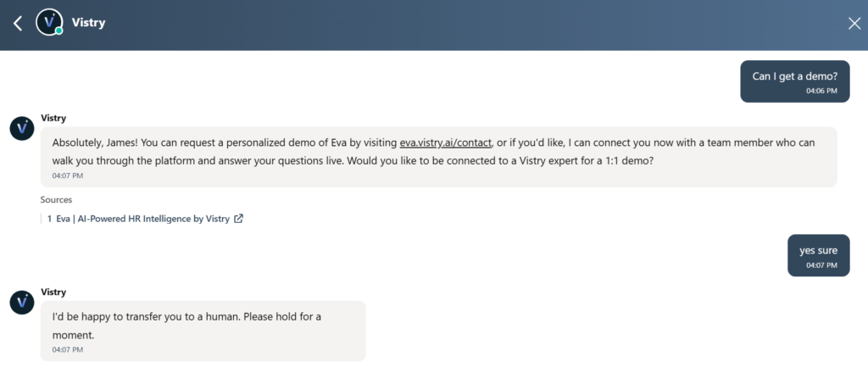This screenshot has width=868, height=368.
Task: Click the Vistry sender name above the demo reply
Action: [x=53, y=118]
